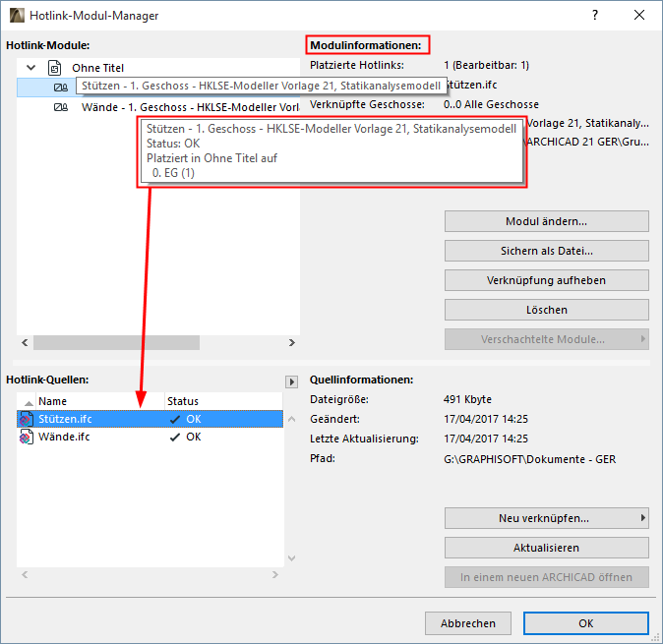Confirm the dialog with the OK button
Screen dimensions: 663x644
tap(585, 623)
